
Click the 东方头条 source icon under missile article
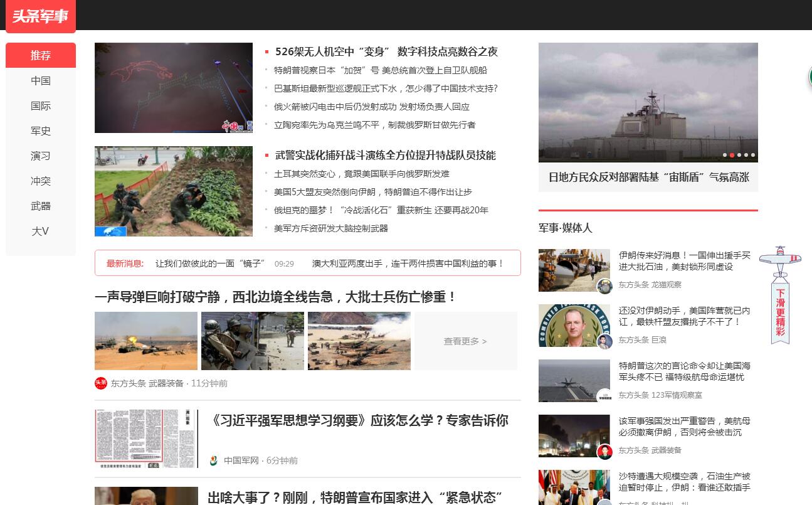click(x=101, y=383)
